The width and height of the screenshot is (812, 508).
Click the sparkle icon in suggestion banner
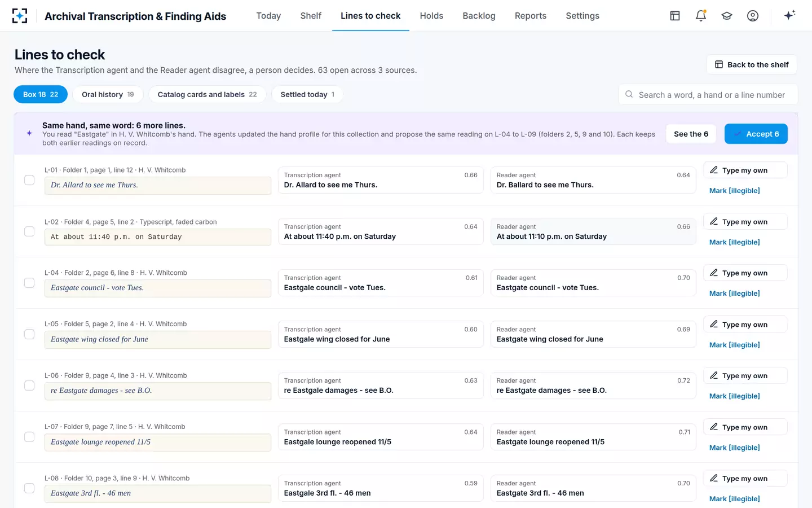tap(29, 133)
